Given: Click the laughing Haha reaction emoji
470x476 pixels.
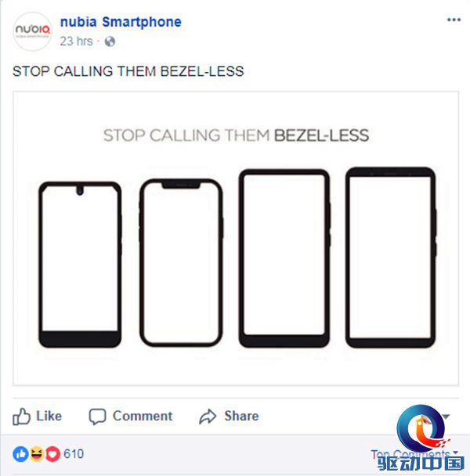Looking at the screenshot, I should (37, 454).
